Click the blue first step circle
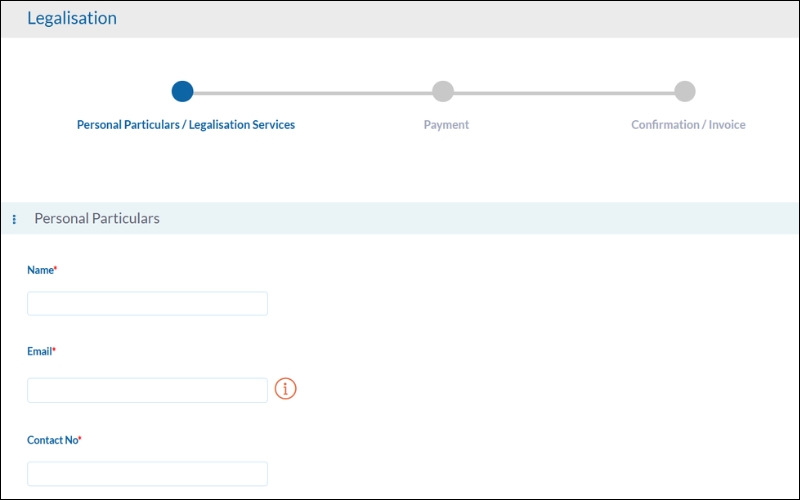Screen dimensions: 800x500 coord(182,92)
